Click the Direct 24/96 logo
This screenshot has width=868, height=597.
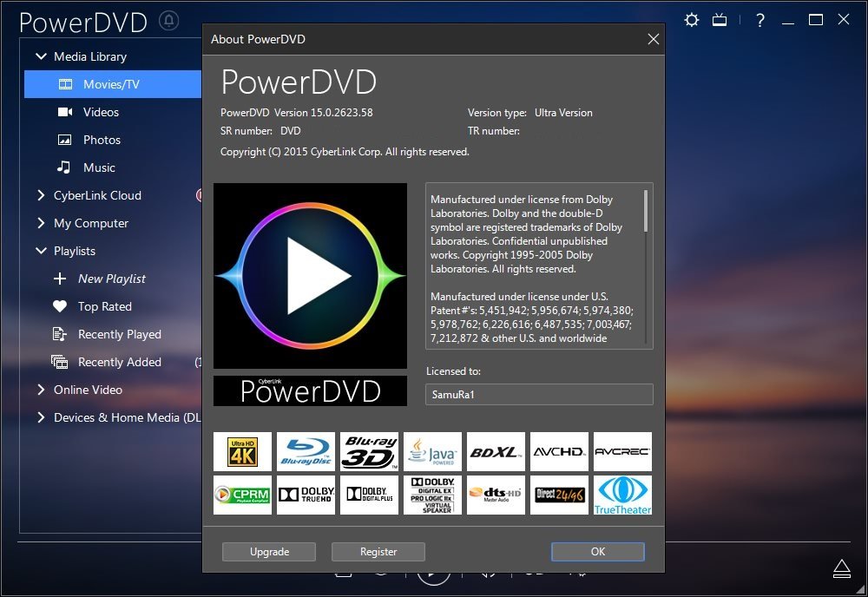(559, 495)
